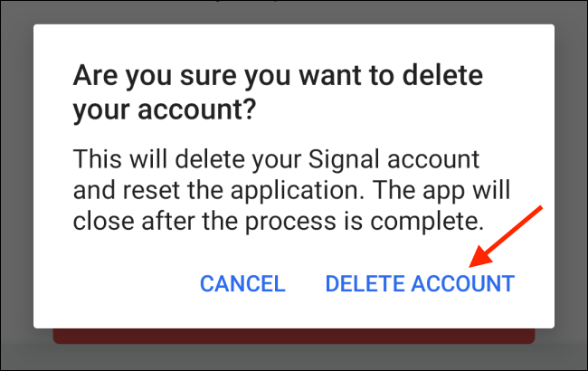Tap the dark red button behind dialog

[294, 336]
